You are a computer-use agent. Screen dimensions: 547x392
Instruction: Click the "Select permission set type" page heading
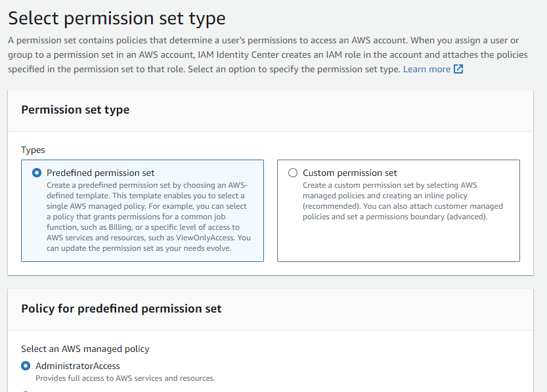click(x=117, y=18)
